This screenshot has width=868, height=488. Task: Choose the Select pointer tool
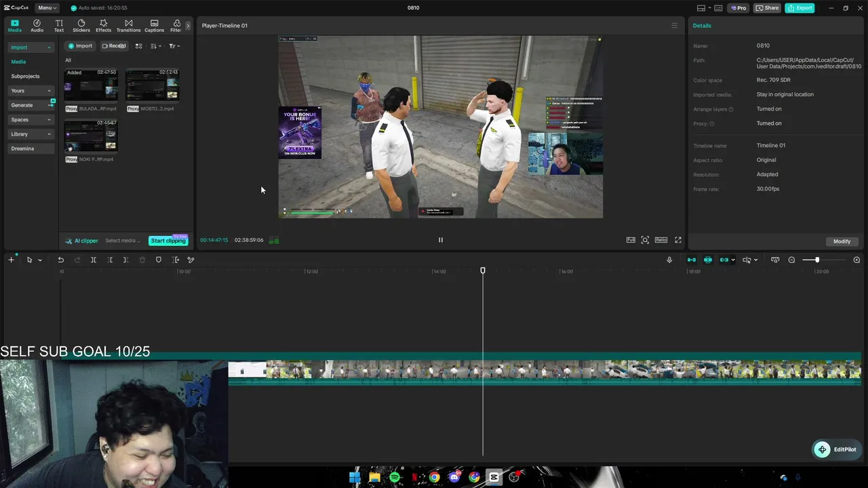point(29,260)
